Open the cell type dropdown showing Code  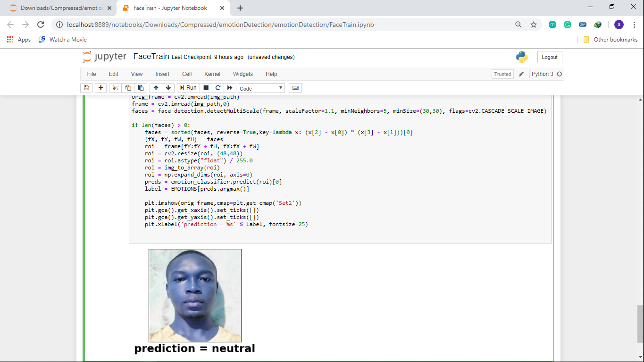(x=261, y=88)
